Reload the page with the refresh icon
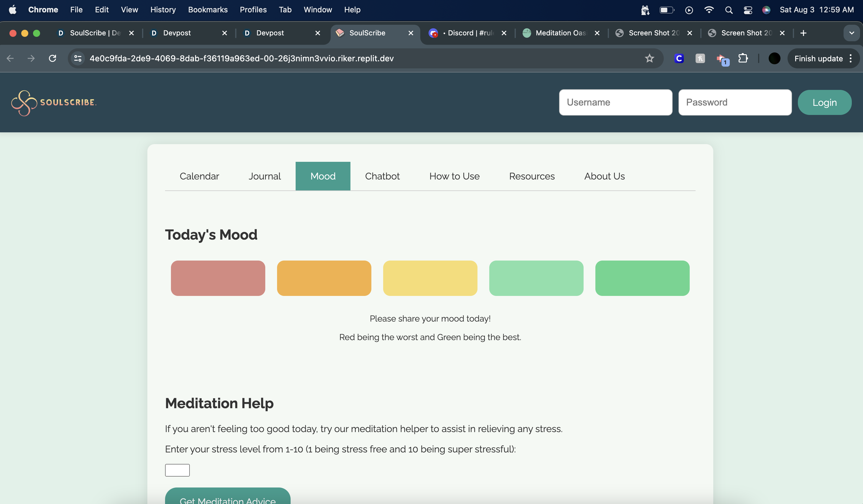The width and height of the screenshot is (863, 504). click(x=52, y=59)
